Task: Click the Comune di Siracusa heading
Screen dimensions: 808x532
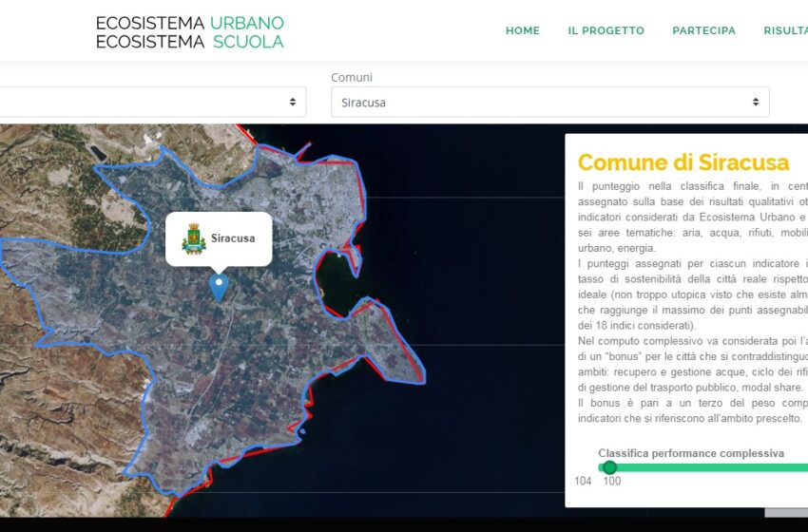Action: click(683, 161)
